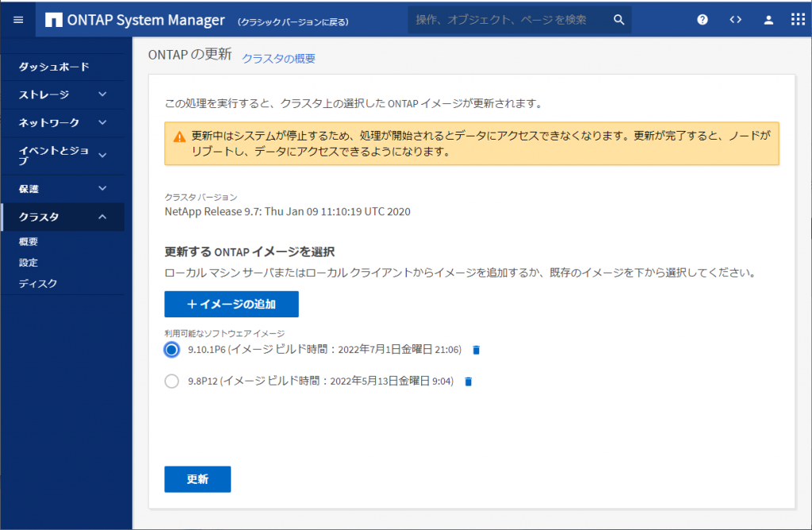
Task: Click the ONTAP System Manager title
Action: click(x=146, y=20)
